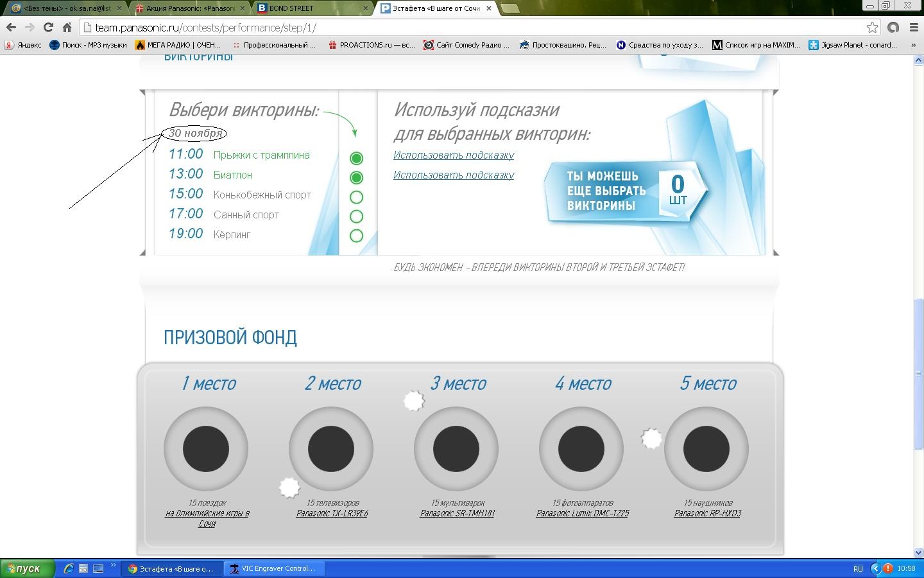Expand hidden bookmarks overflow chevron

coord(913,45)
